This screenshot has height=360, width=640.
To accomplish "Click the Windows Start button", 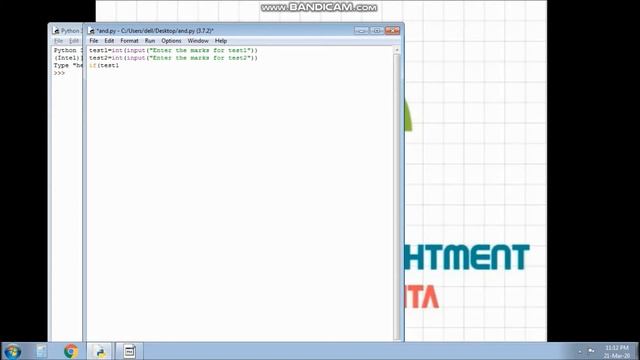I will coord(12,351).
